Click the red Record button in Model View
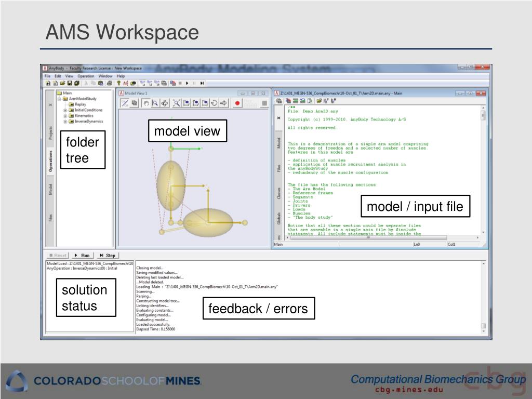532x399 pixels. tap(237, 103)
